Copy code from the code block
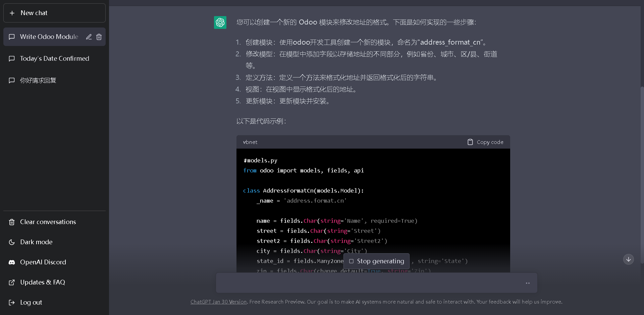 (x=485, y=142)
